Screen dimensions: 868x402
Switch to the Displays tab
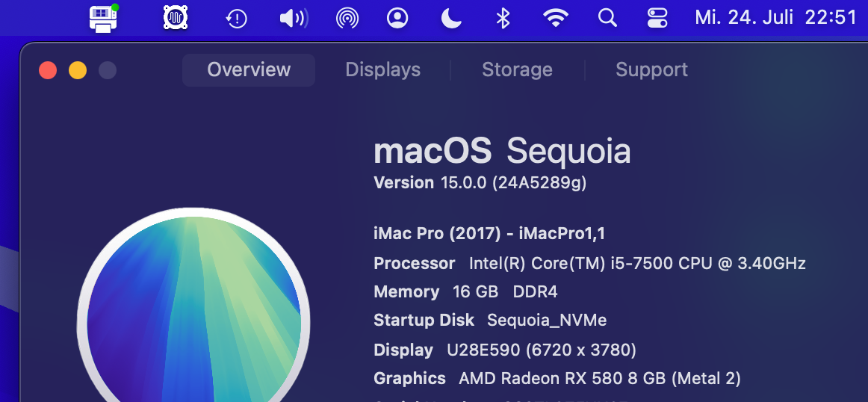click(x=382, y=70)
